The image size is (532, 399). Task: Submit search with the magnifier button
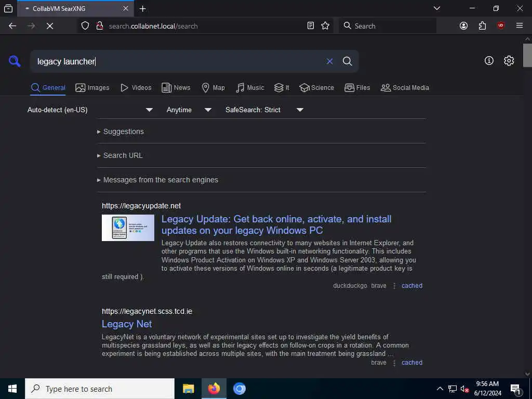[x=347, y=61]
